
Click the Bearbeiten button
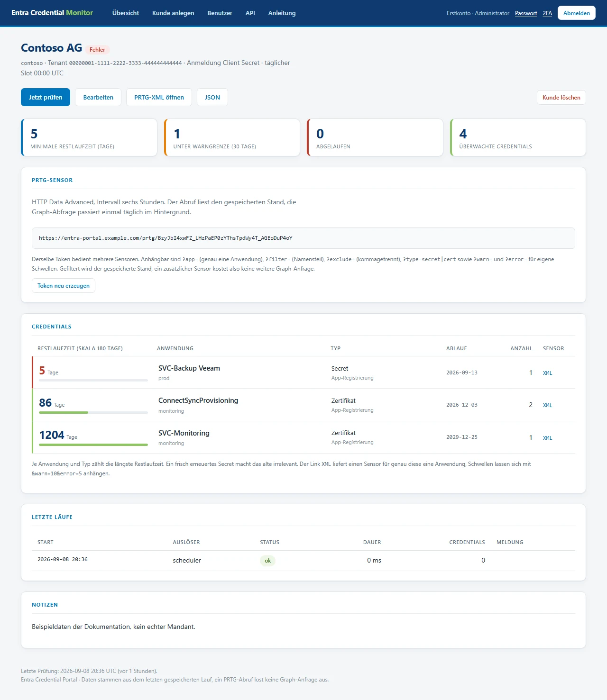(98, 97)
